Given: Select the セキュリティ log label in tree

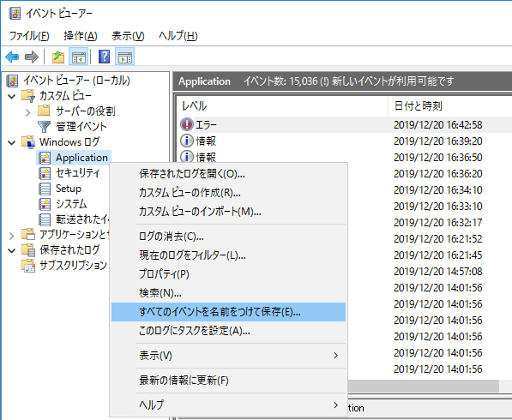Looking at the screenshot, I should coord(77,173).
